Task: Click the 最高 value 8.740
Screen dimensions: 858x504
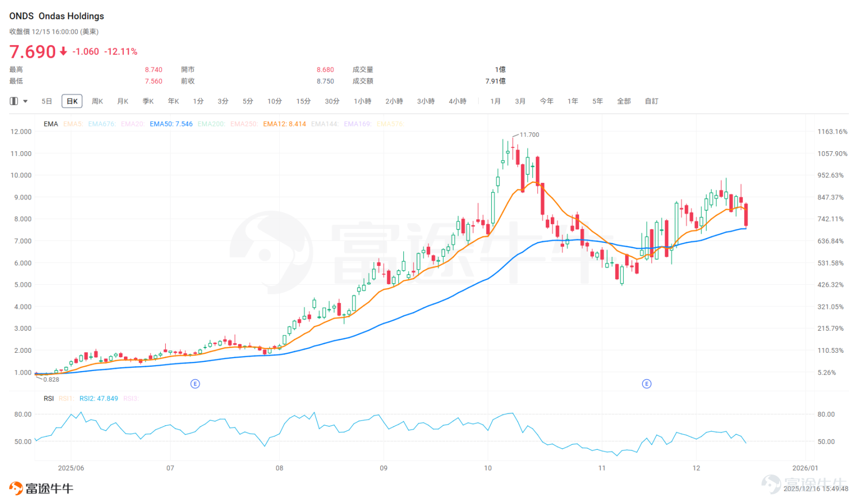Action: coord(153,70)
